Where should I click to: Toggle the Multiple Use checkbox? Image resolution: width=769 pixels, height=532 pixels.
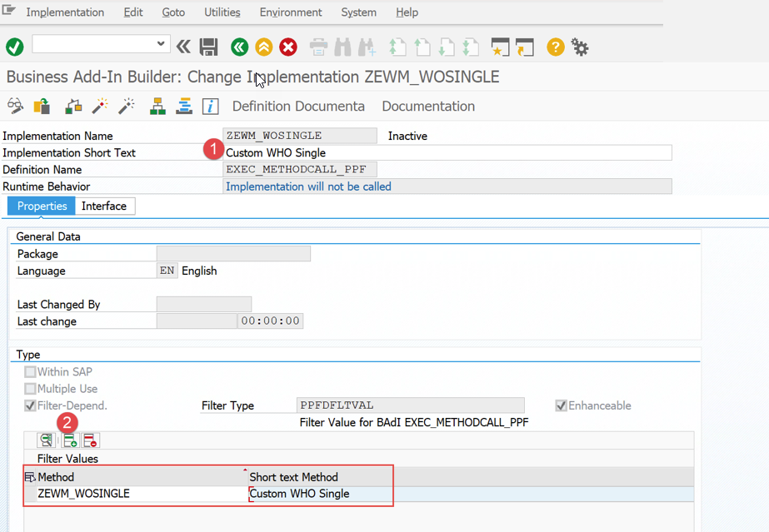pyautogui.click(x=30, y=389)
